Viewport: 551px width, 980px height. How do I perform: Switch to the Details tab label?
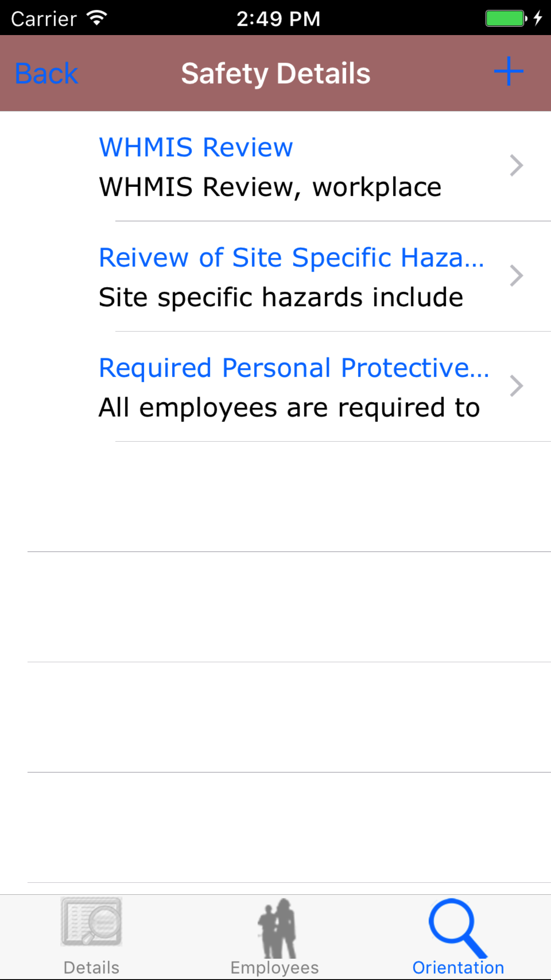pyautogui.click(x=91, y=968)
